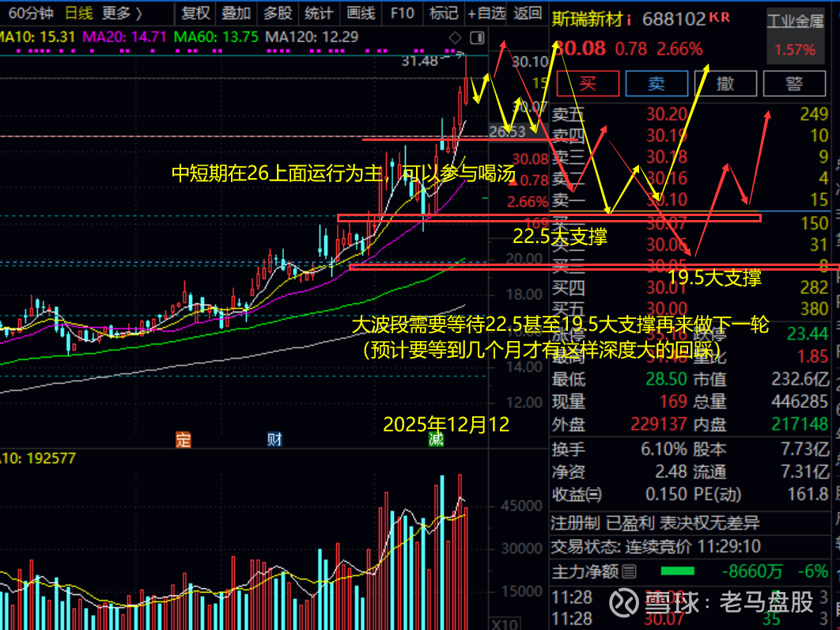Click the stock name 斯瑞新材
Image resolution: width=840 pixels, height=630 pixels.
coord(587,20)
